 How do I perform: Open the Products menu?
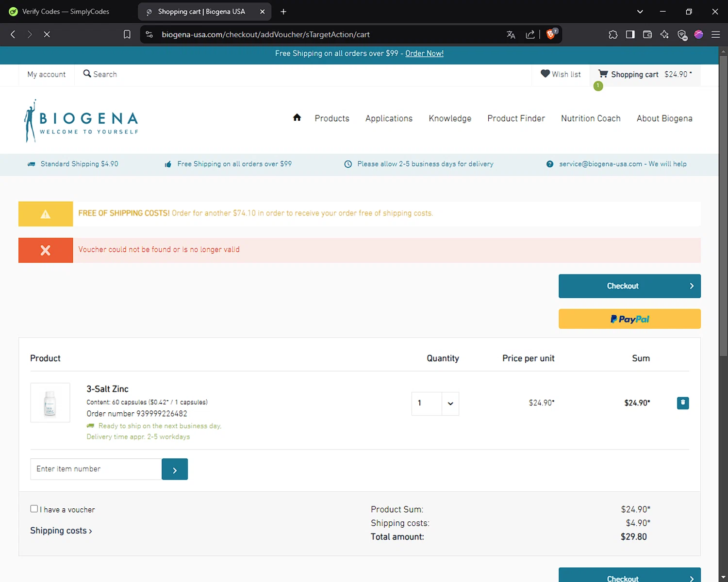(332, 118)
